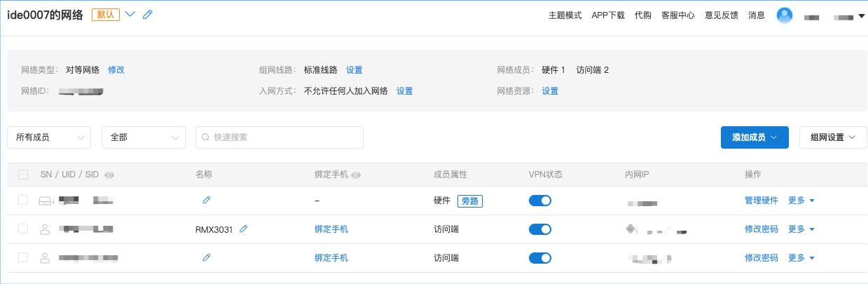
Task: Click the name edit pencil in the hardware row
Action: coord(207,200)
